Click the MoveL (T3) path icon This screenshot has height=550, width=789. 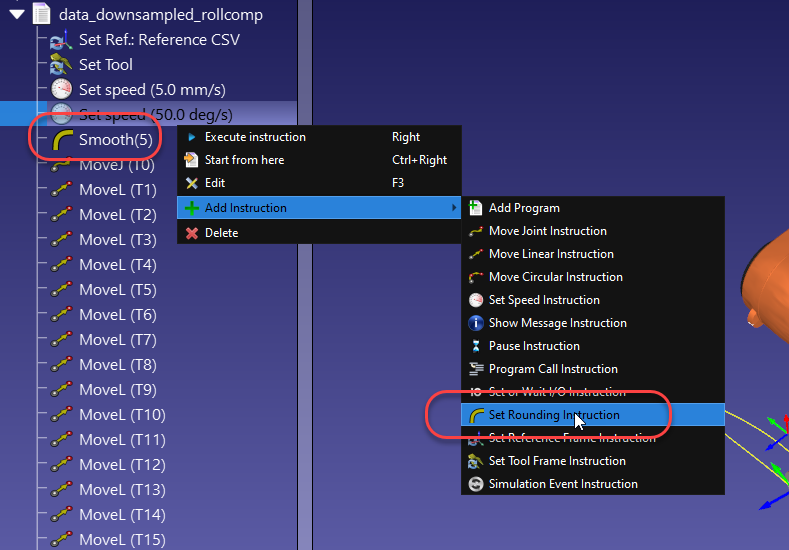61,240
